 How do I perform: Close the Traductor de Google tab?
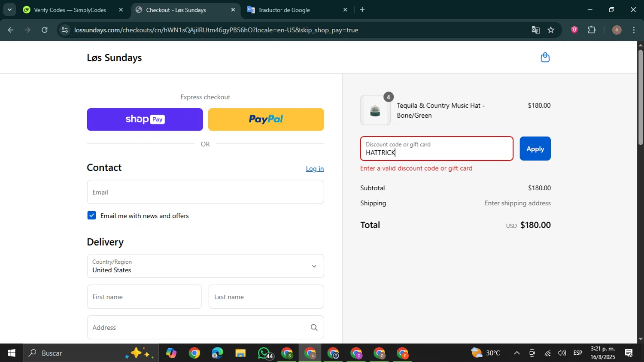coord(345,10)
